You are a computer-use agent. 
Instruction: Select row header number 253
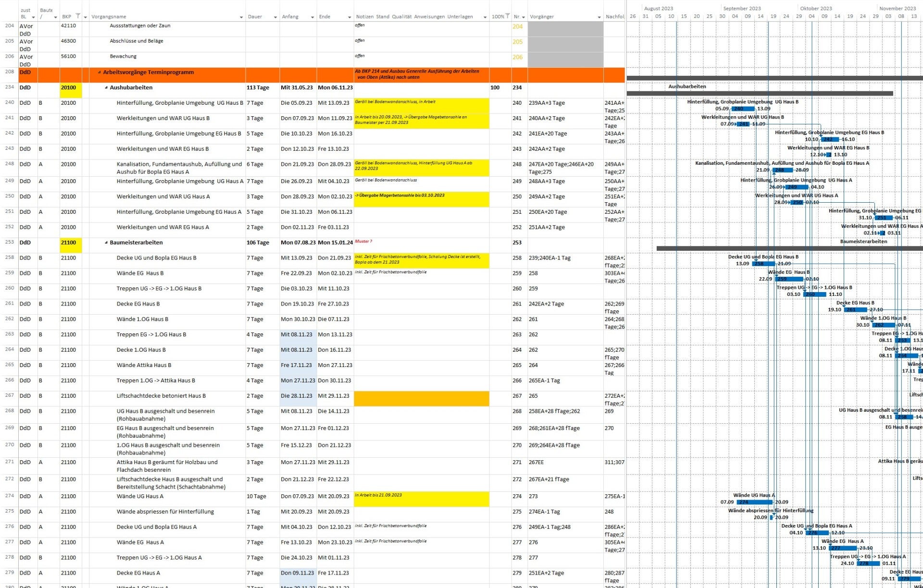pyautogui.click(x=10, y=242)
